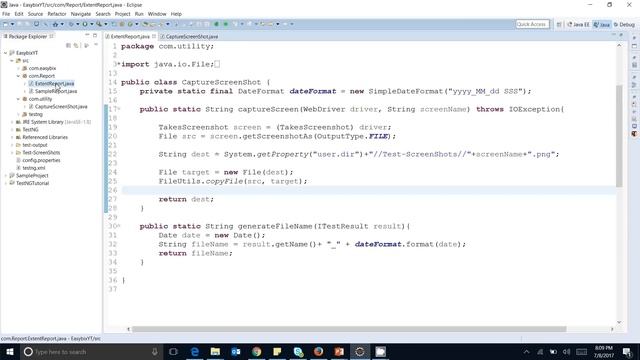Screen dimensions: 640x360
Task: Open the Source menu
Action: pyautogui.click(x=35, y=14)
